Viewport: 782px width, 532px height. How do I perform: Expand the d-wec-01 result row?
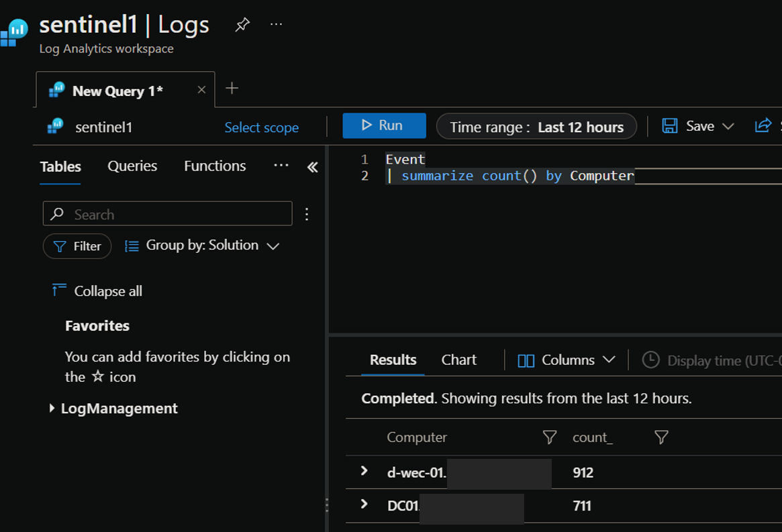[x=364, y=471]
